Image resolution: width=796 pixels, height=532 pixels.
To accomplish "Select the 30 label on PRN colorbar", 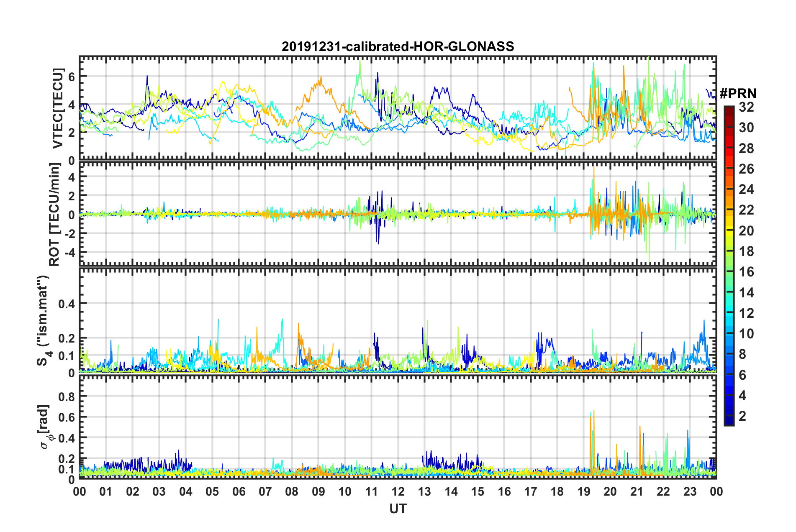I will [x=746, y=128].
